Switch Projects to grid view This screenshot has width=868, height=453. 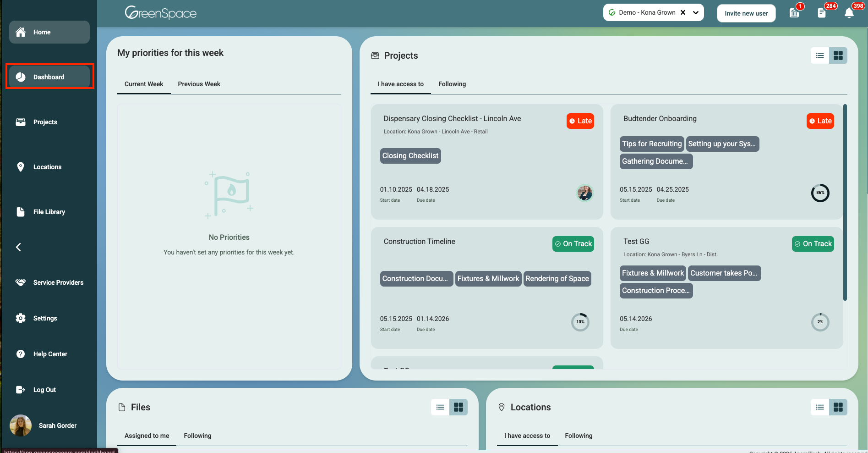pos(838,55)
